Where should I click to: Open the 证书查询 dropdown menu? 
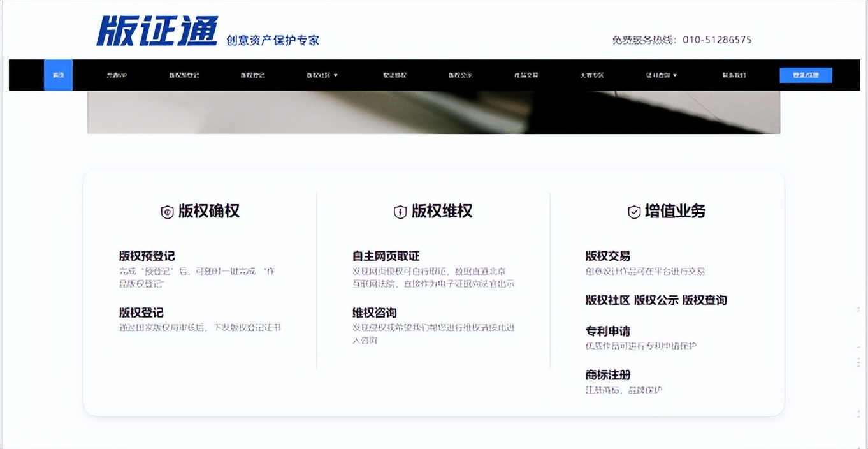point(656,75)
